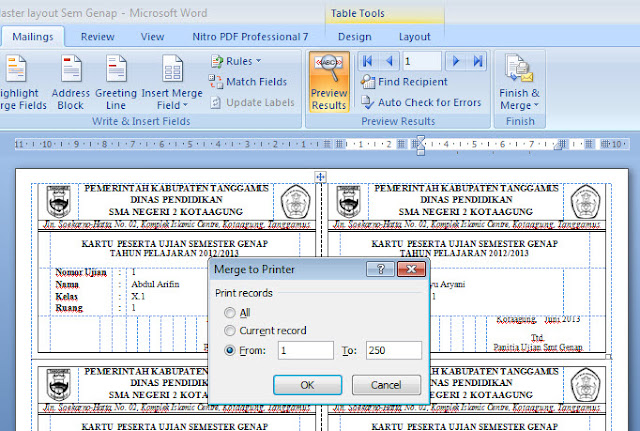Open the Rules dropdown

point(236,61)
